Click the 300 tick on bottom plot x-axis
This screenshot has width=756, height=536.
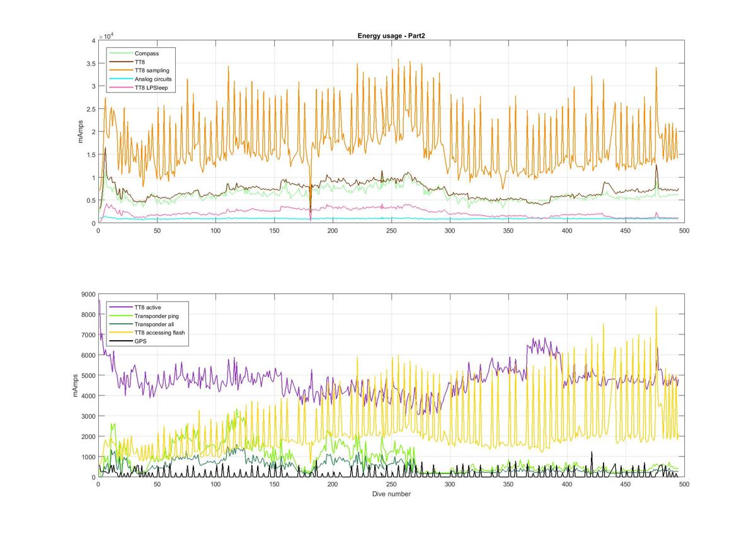click(x=450, y=485)
